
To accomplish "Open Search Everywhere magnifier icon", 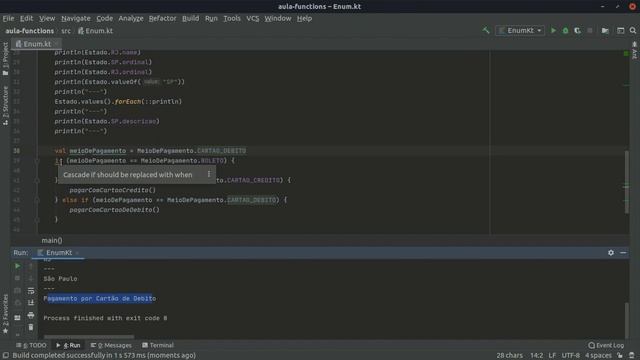I will 633,31.
